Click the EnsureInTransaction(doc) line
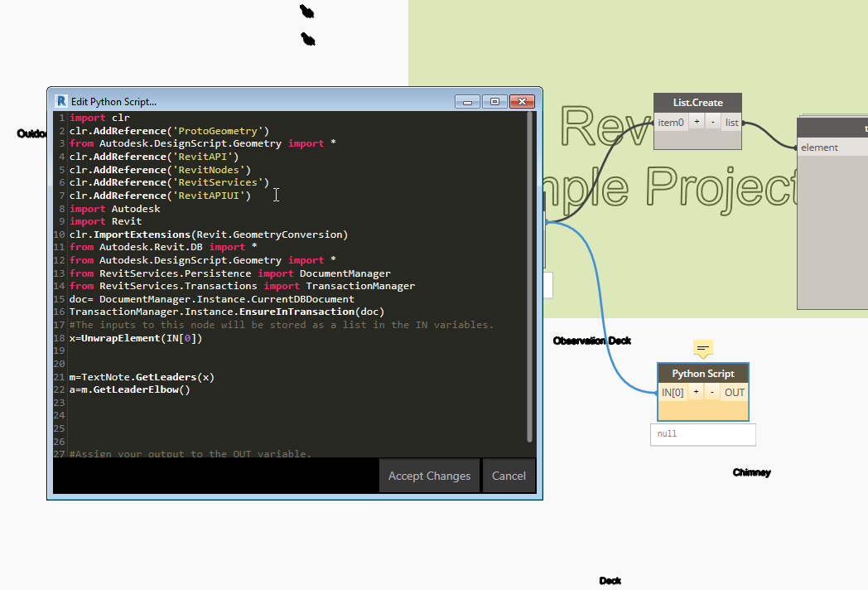The width and height of the screenshot is (868, 590). (x=227, y=312)
